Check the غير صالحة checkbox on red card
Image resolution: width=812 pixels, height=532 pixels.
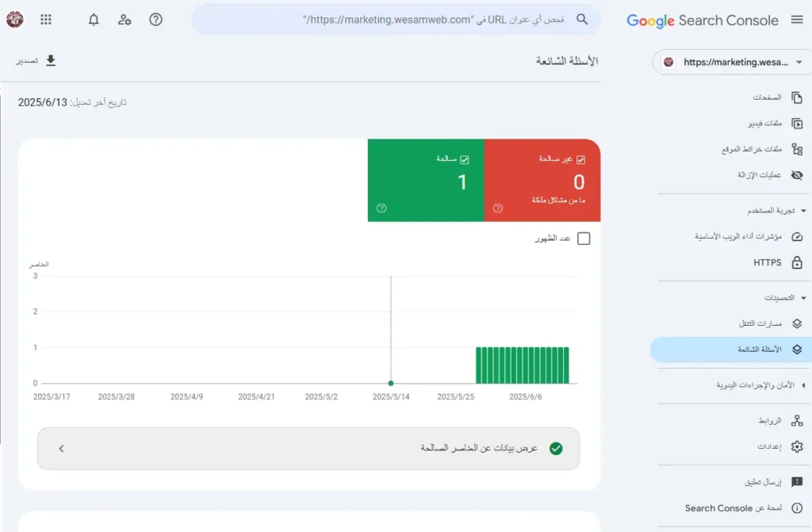(582, 158)
